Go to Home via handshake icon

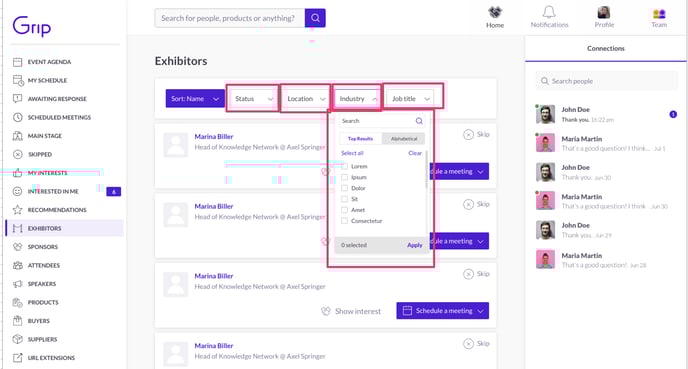pos(495,13)
